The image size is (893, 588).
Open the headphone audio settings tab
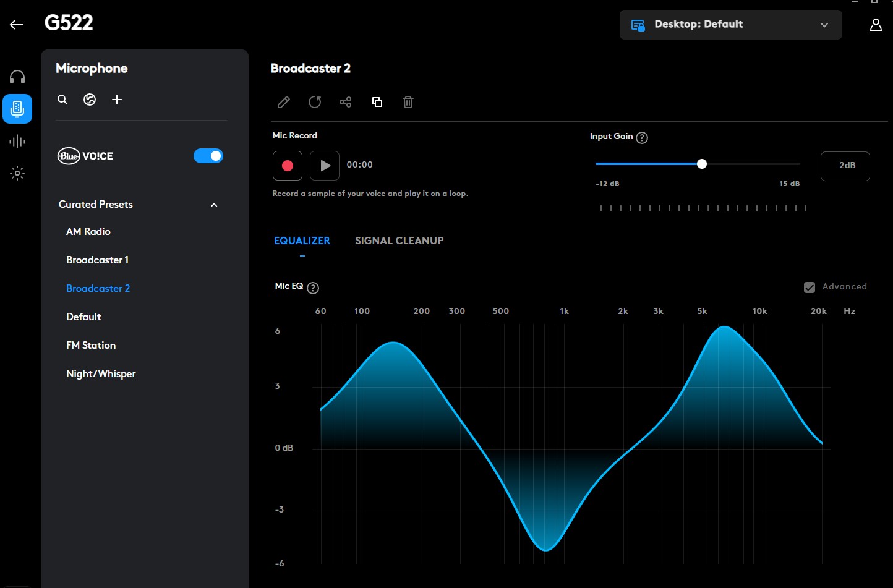[x=17, y=77]
